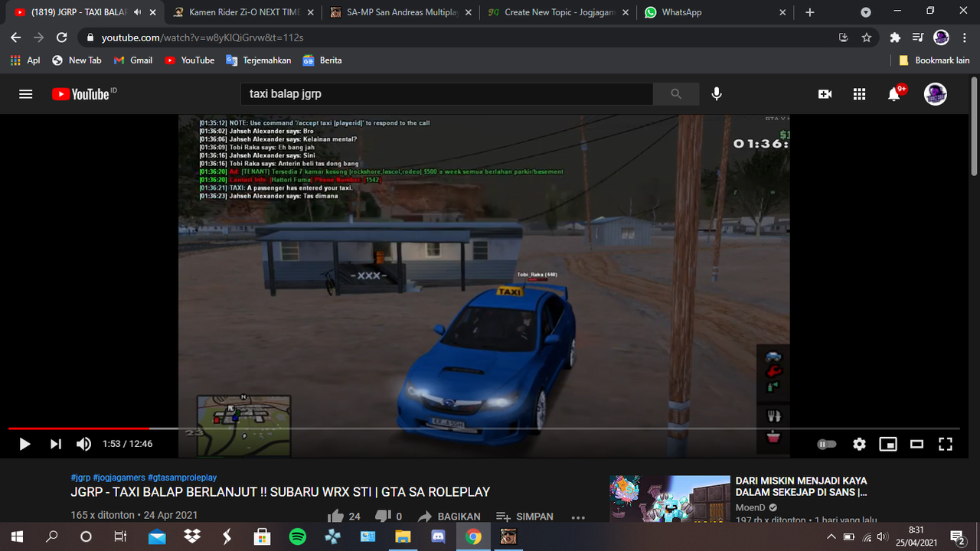Open the Terjemahkan bookmark
Viewport: 980px width, 551px height.
coord(259,60)
